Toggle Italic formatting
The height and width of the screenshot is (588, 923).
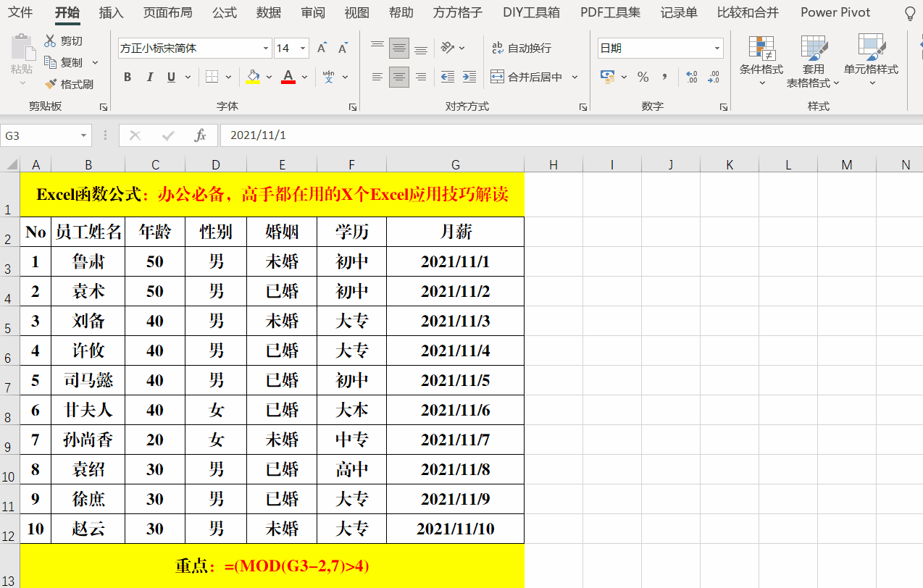pos(150,77)
